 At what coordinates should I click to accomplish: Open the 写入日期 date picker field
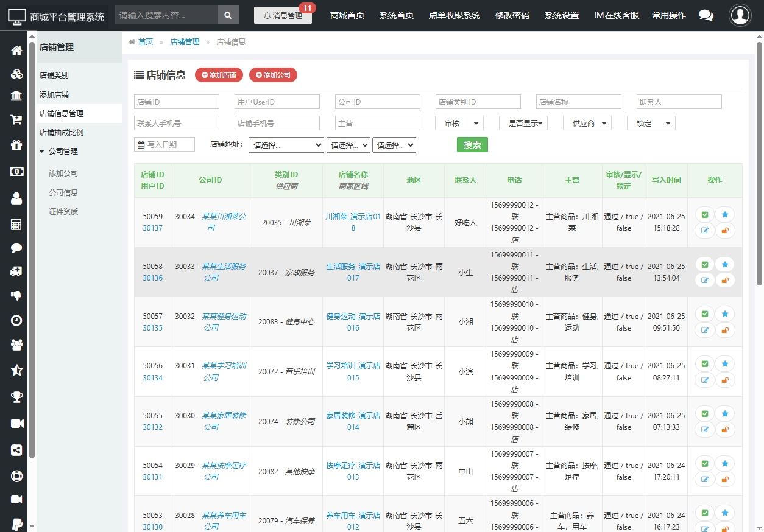tap(164, 144)
